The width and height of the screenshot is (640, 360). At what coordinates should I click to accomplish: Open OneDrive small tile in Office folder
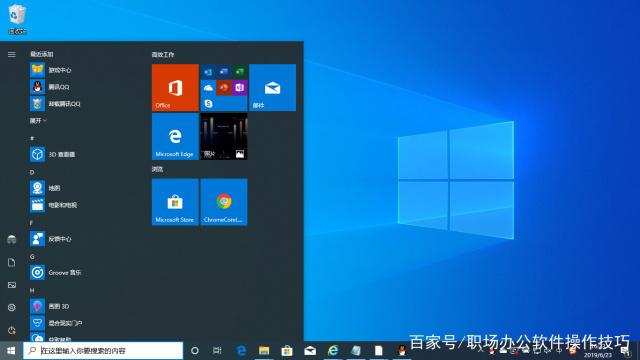click(208, 87)
